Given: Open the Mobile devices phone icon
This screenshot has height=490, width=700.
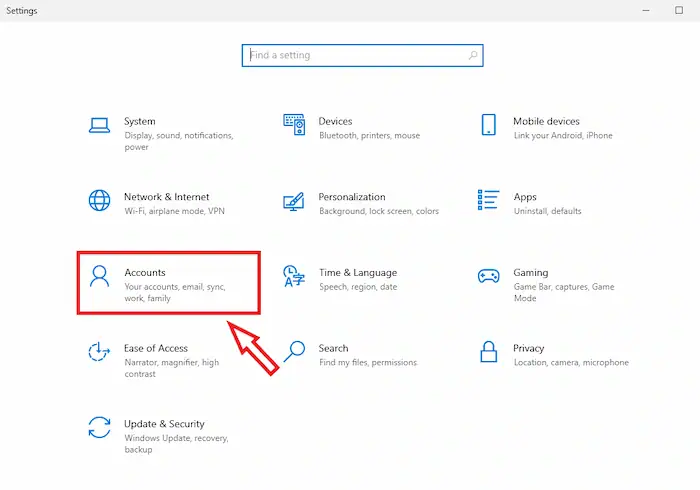Looking at the screenshot, I should (488, 125).
